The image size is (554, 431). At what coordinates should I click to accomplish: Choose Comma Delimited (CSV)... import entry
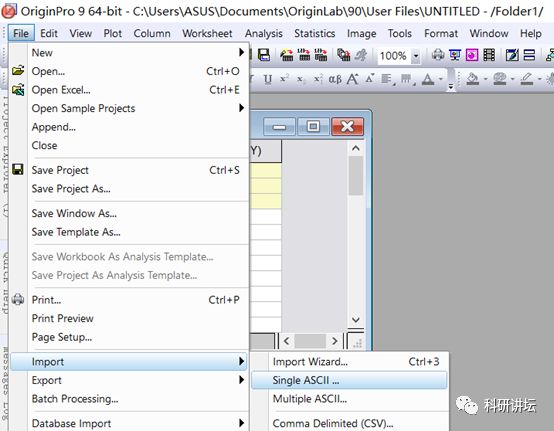[349, 423]
